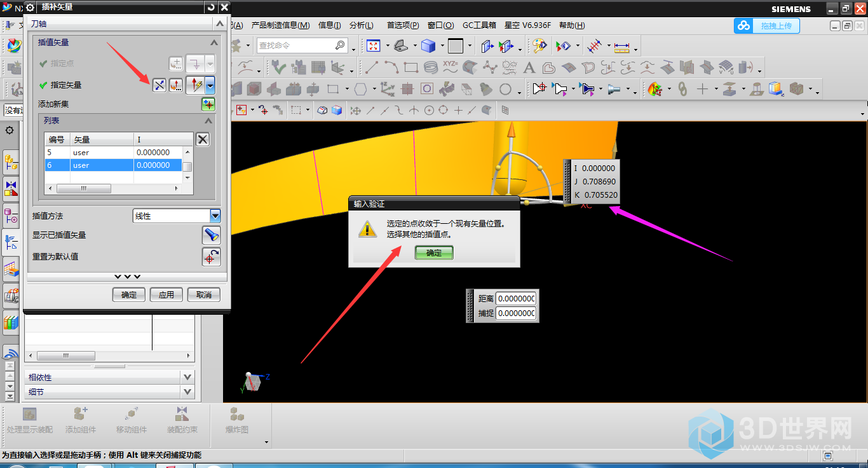Click the 重置为默认值 reset icon
The image size is (868, 468).
coord(211,257)
